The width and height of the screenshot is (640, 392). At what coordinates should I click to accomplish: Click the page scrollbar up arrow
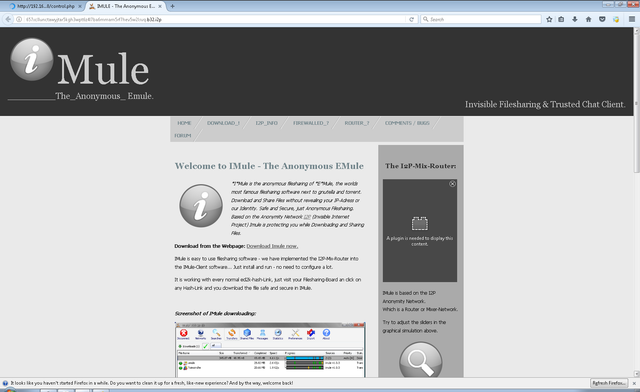(636, 31)
